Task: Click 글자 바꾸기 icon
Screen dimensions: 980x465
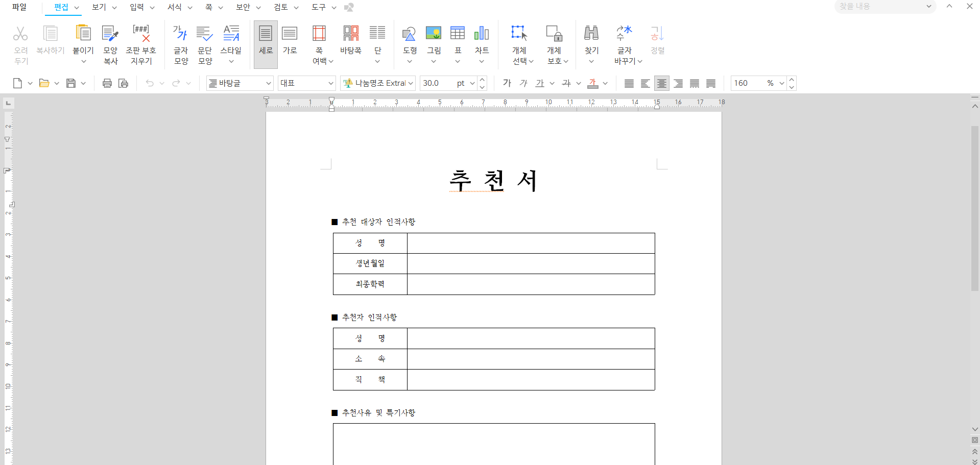Action: [x=624, y=34]
